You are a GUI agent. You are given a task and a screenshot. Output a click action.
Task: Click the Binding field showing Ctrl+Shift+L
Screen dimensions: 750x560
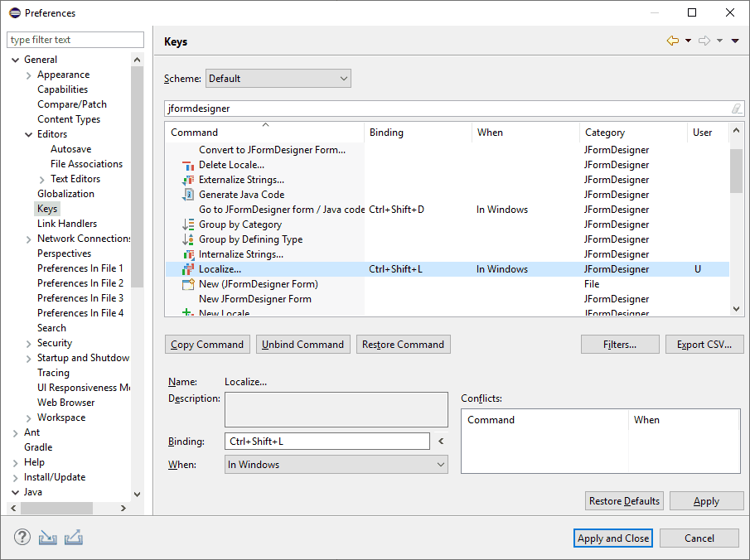[x=327, y=441]
